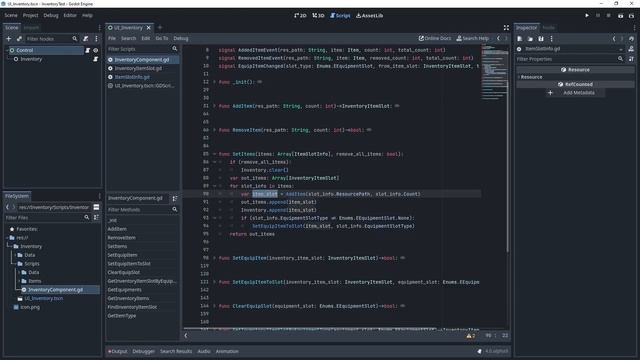The height and width of the screenshot is (360, 640).
Task: Show script warnings via warning icon
Action: coord(471,336)
